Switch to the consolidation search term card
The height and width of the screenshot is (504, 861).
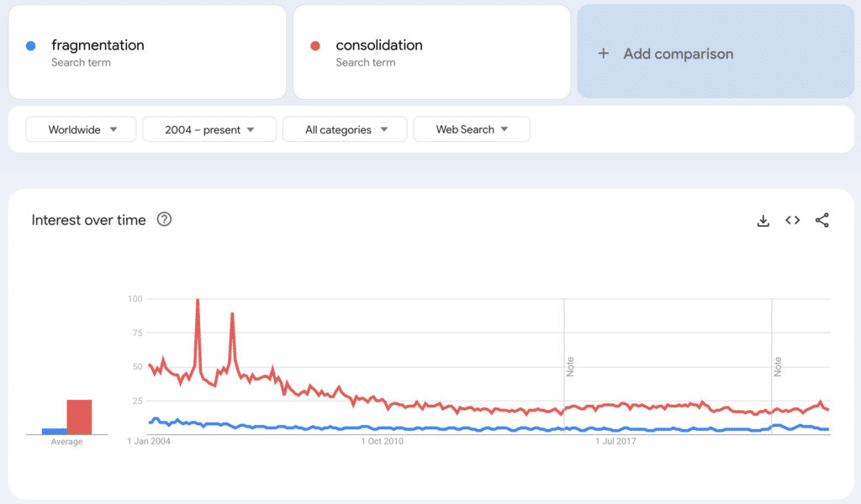431,52
